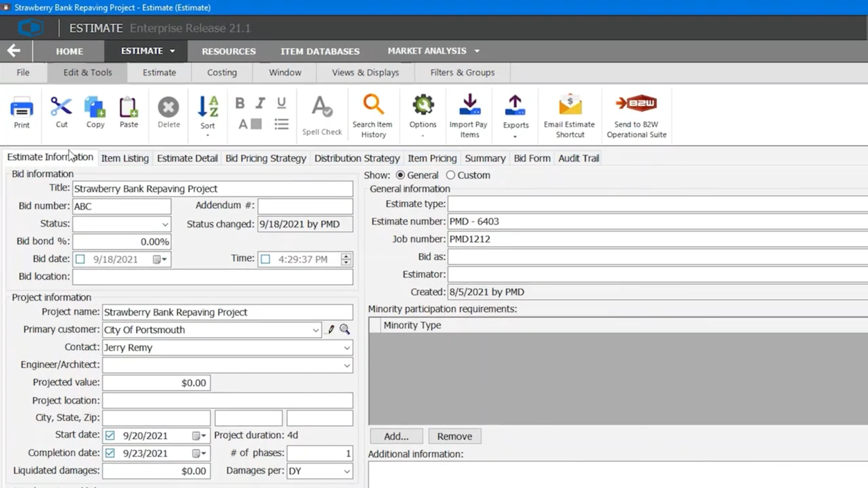Apply bold formatting
The height and width of the screenshot is (488, 868).
pos(239,103)
